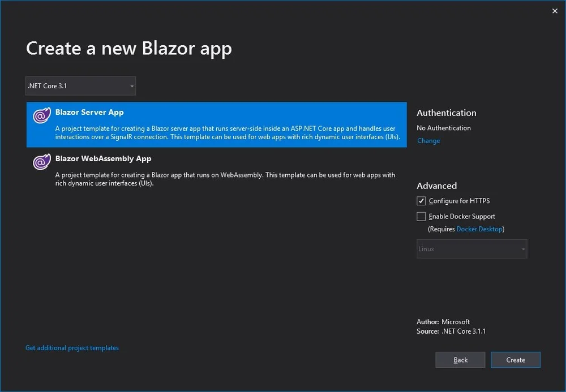Close the Create a new Blazor app dialog
Screen dimensions: 566x392
(555, 11)
